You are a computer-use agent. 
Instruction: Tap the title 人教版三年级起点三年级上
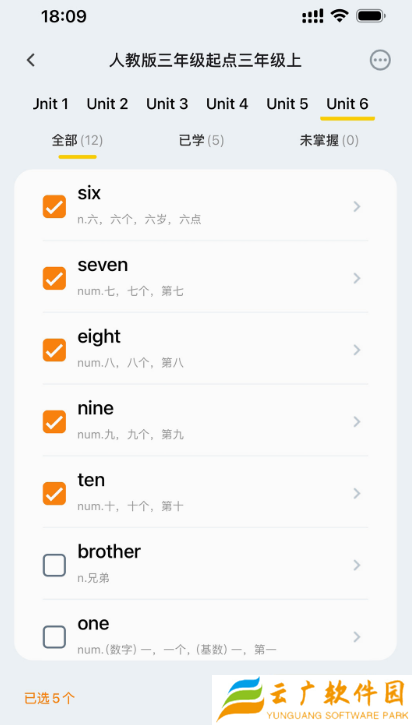click(x=205, y=61)
